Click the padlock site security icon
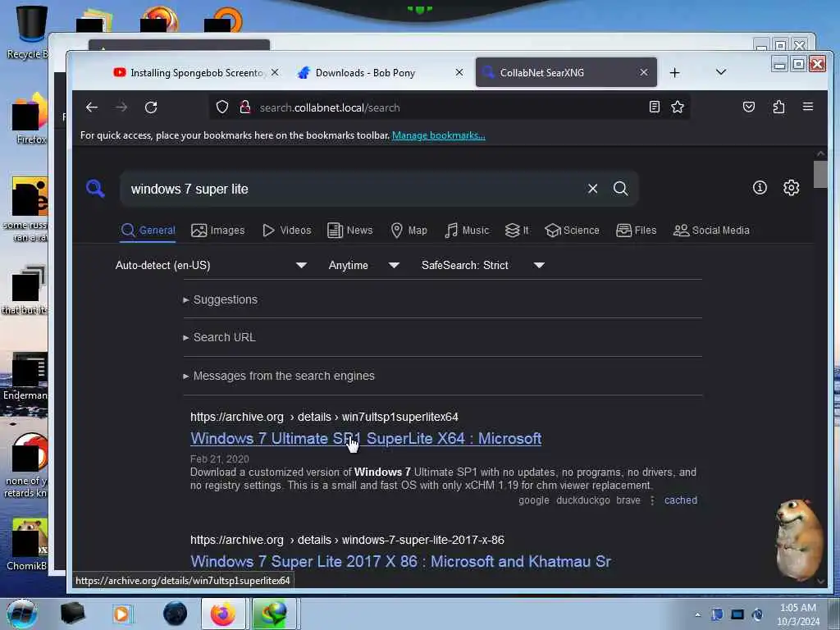Screen dimensions: 840x630 [244, 107]
